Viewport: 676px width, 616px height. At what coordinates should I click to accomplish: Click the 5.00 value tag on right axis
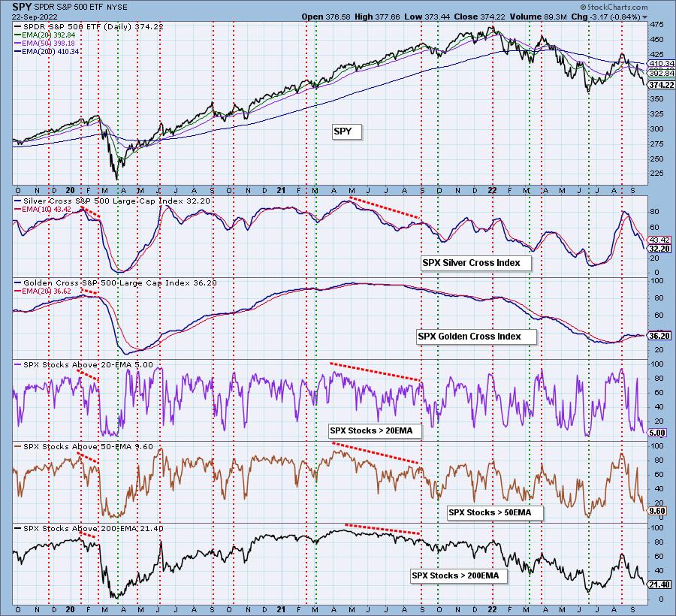pos(657,433)
